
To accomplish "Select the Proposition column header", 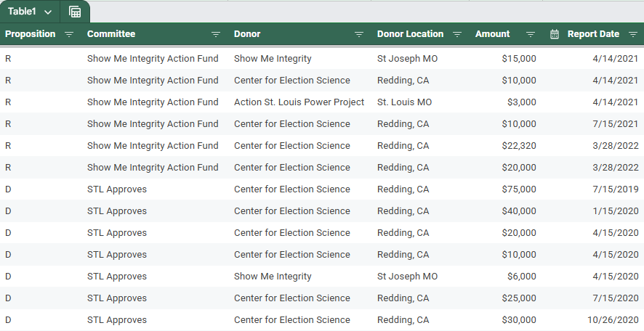I will [30, 34].
